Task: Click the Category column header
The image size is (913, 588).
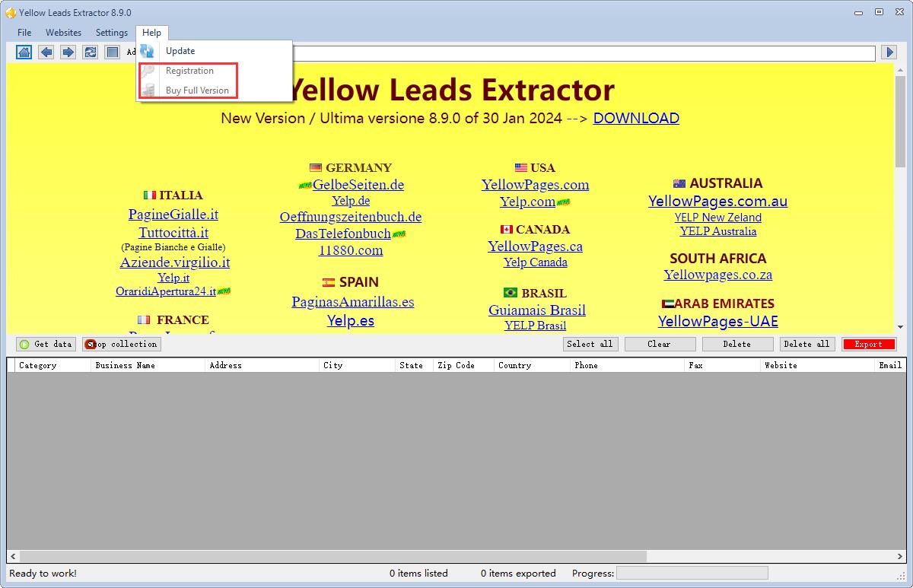Action: coord(52,366)
